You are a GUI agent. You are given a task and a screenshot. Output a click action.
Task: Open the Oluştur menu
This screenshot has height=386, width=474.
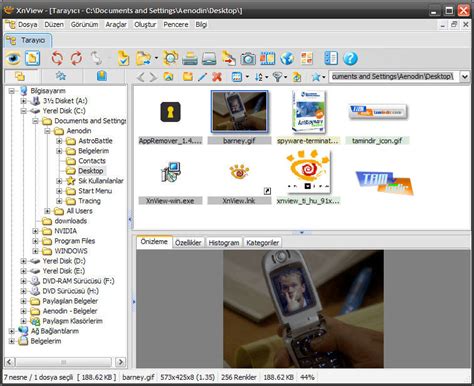[145, 25]
